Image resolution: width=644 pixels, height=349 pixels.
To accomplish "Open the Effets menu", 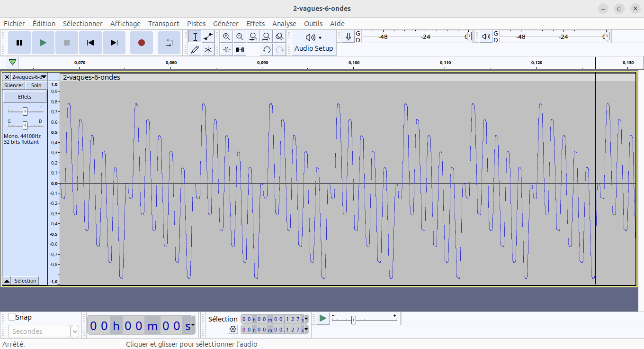I will [x=255, y=24].
